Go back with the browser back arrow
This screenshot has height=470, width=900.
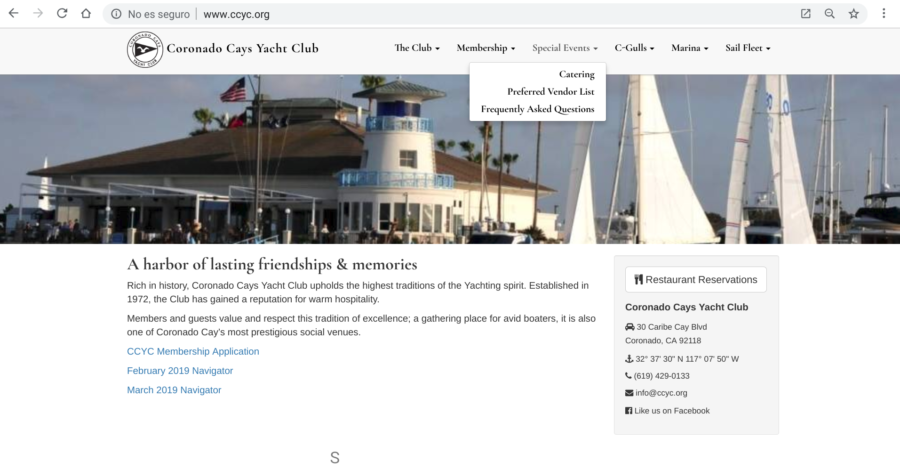click(13, 13)
